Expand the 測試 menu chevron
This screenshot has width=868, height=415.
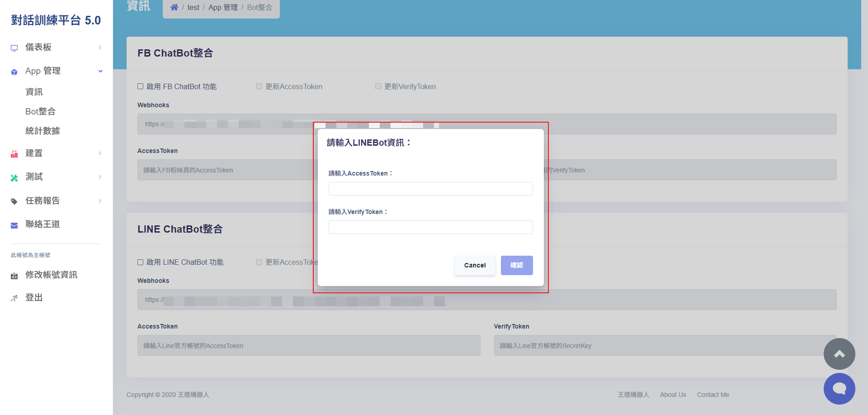click(x=100, y=177)
